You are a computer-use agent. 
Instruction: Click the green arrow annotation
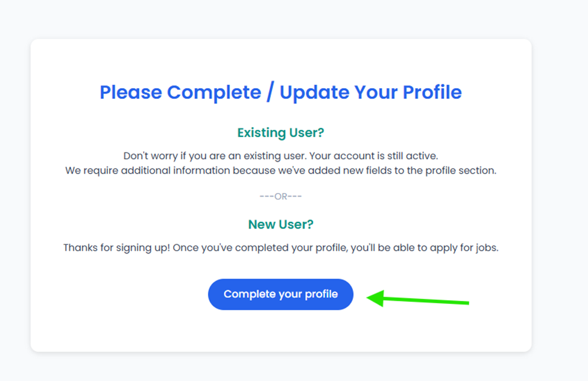(417, 299)
